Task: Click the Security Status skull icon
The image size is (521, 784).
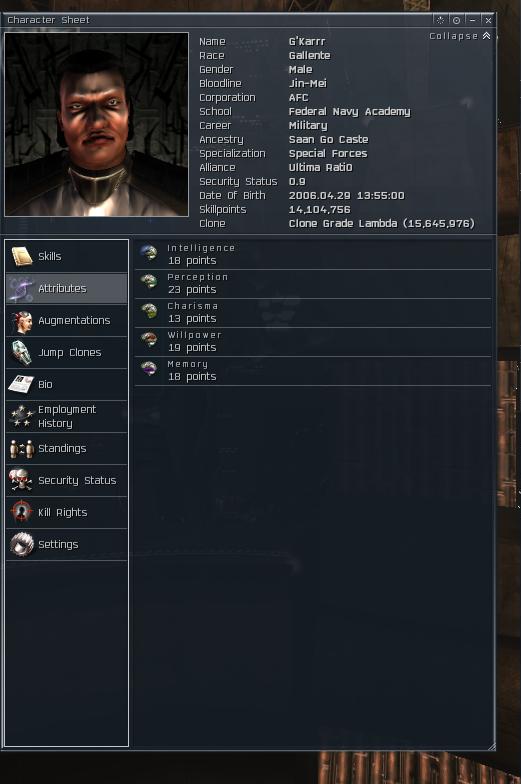Action: [x=22, y=480]
